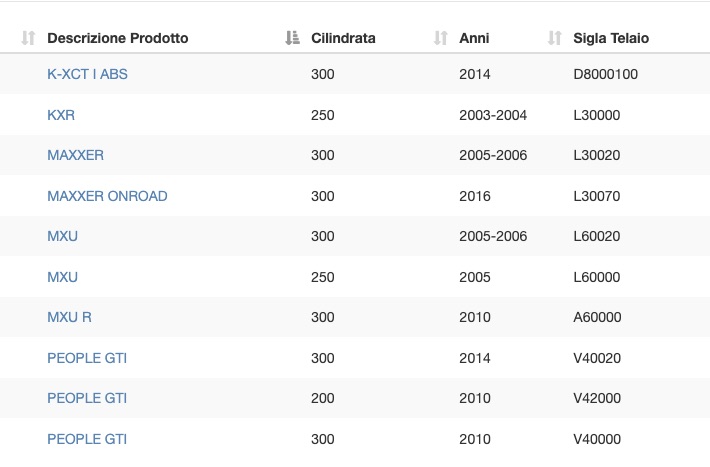Viewport: 710px width, 467px height.
Task: Open the MXU 250 link from 2005
Action: [x=62, y=277]
